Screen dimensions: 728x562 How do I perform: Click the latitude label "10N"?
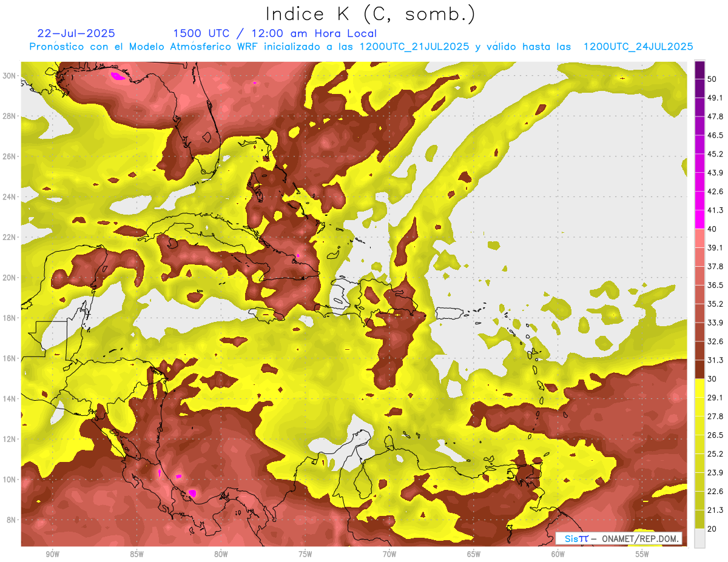pos(9,480)
